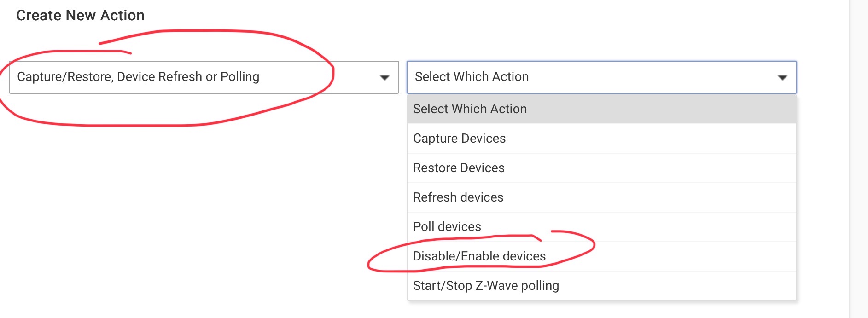This screenshot has width=868, height=318.
Task: Click the text label inside the Capture/Restore field
Action: (138, 77)
